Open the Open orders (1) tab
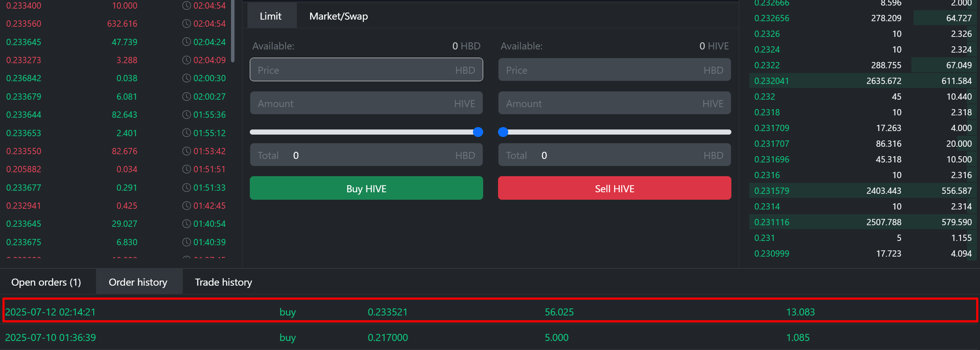Image resolution: width=980 pixels, height=350 pixels. click(x=46, y=282)
